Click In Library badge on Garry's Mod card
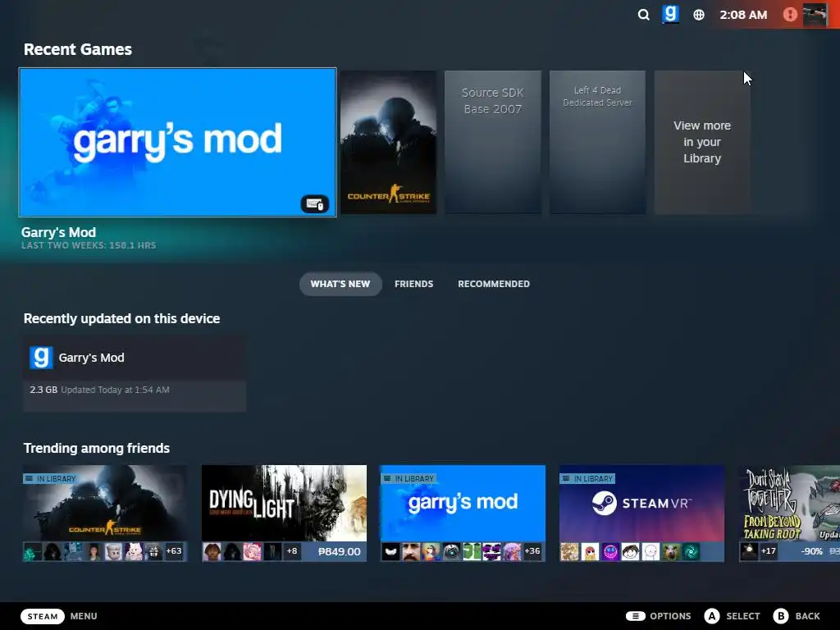The height and width of the screenshot is (630, 840). click(409, 478)
